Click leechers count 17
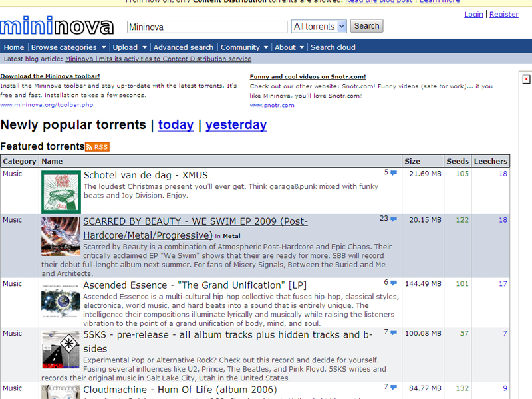Image resolution: width=532 pixels, height=399 pixels. click(503, 284)
